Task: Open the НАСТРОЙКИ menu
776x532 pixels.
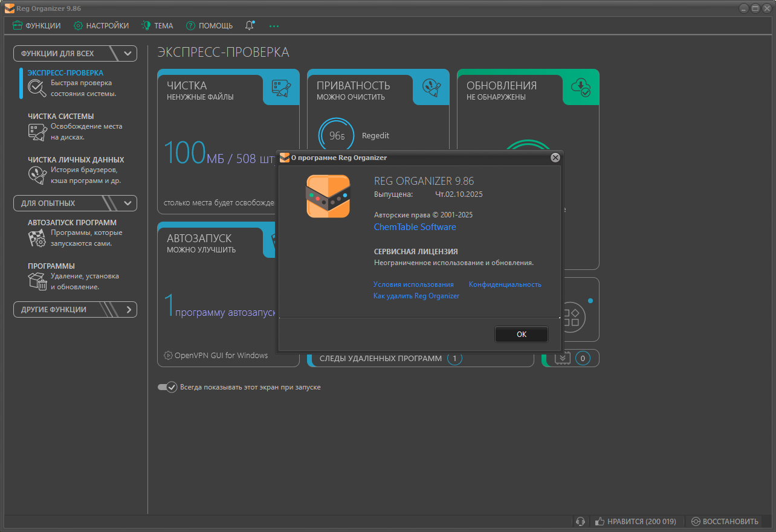Action: (x=102, y=25)
